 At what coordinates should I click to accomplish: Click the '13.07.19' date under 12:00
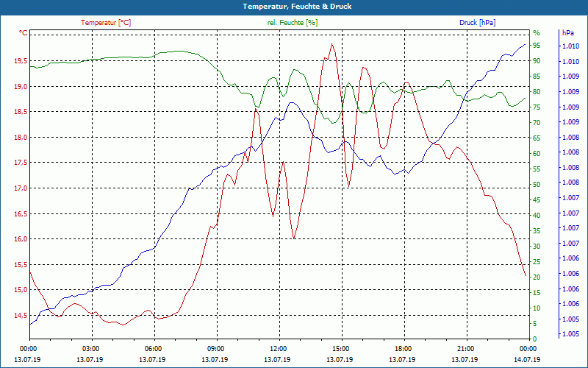coord(277,359)
